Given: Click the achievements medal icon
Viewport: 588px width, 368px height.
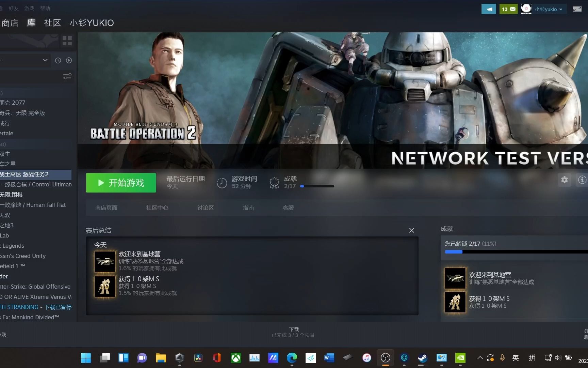Looking at the screenshot, I should (274, 183).
